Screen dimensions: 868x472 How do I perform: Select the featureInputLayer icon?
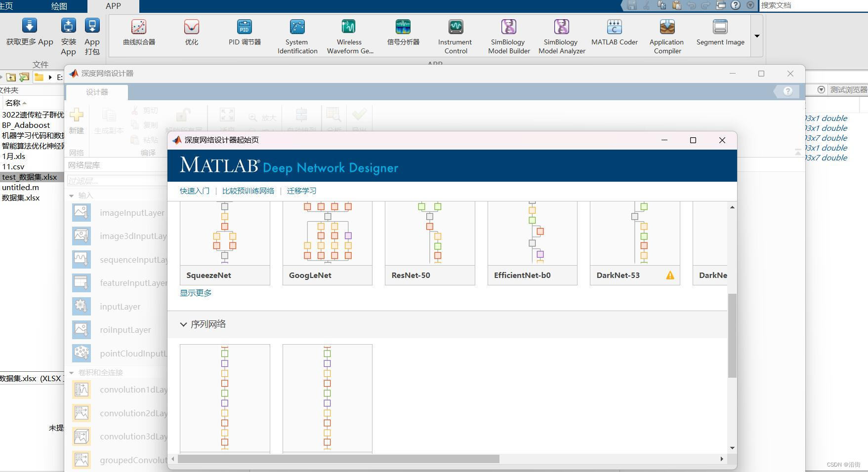click(82, 283)
